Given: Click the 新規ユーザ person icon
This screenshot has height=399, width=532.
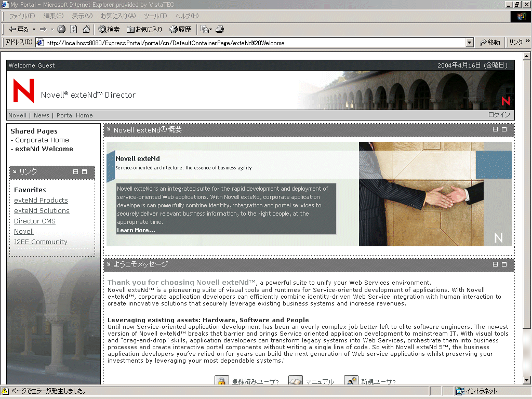Looking at the screenshot, I should click(351, 380).
